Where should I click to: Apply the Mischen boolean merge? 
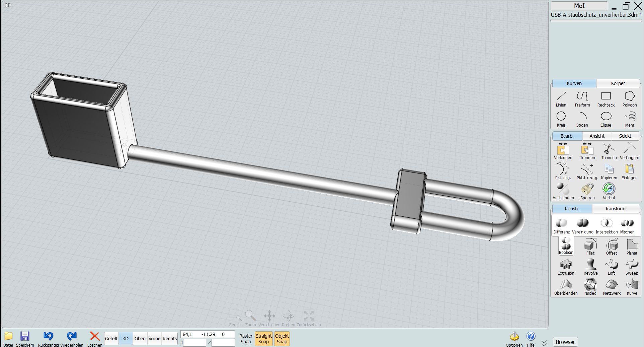[627, 226]
